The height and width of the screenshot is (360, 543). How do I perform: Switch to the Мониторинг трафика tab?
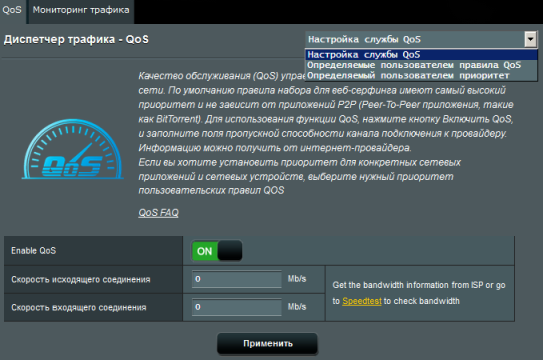(81, 10)
